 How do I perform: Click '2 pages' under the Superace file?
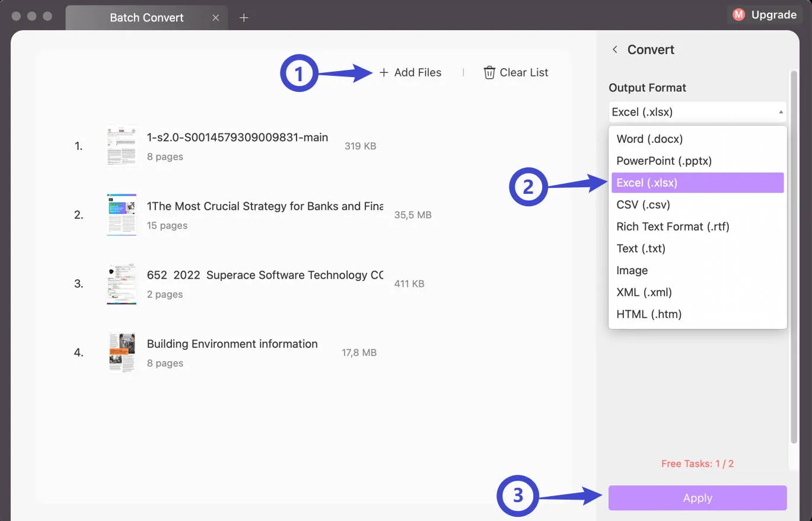pos(165,294)
